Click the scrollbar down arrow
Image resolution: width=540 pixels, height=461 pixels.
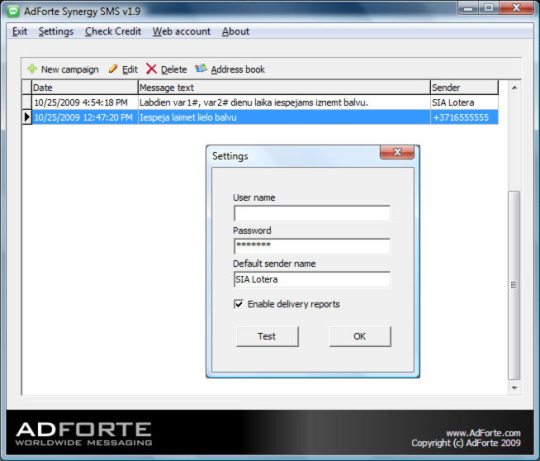point(514,388)
